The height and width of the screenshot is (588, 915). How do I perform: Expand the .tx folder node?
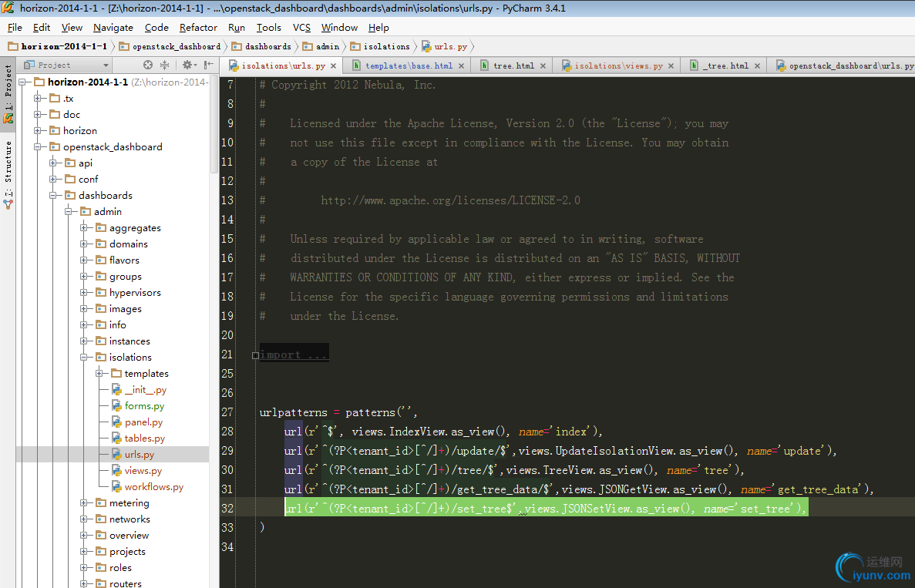pyautogui.click(x=37, y=99)
